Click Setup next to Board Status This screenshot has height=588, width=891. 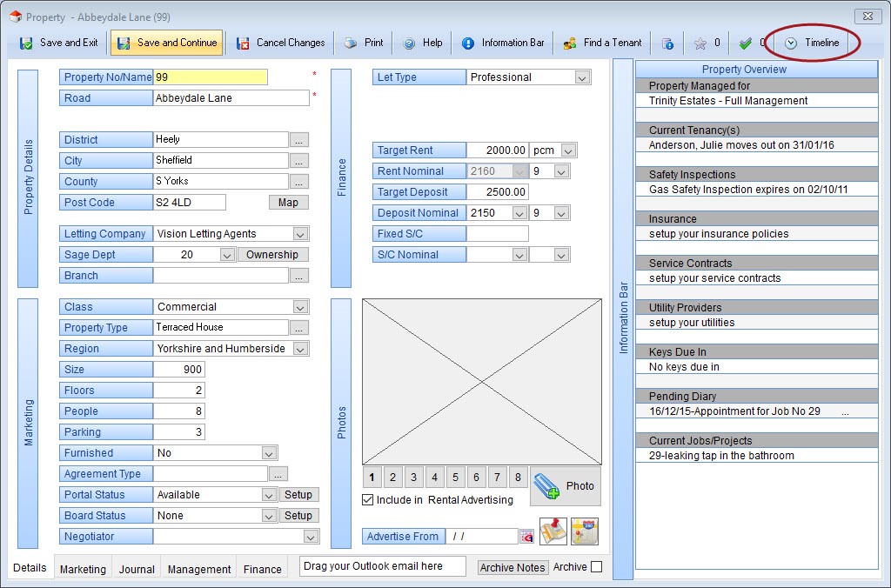click(x=298, y=516)
